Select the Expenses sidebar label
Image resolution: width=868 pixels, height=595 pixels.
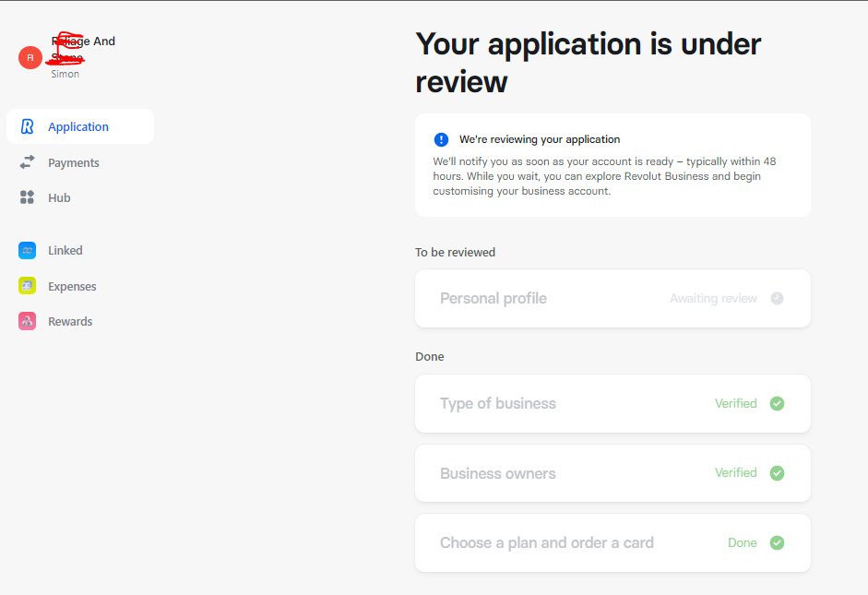[x=72, y=286]
